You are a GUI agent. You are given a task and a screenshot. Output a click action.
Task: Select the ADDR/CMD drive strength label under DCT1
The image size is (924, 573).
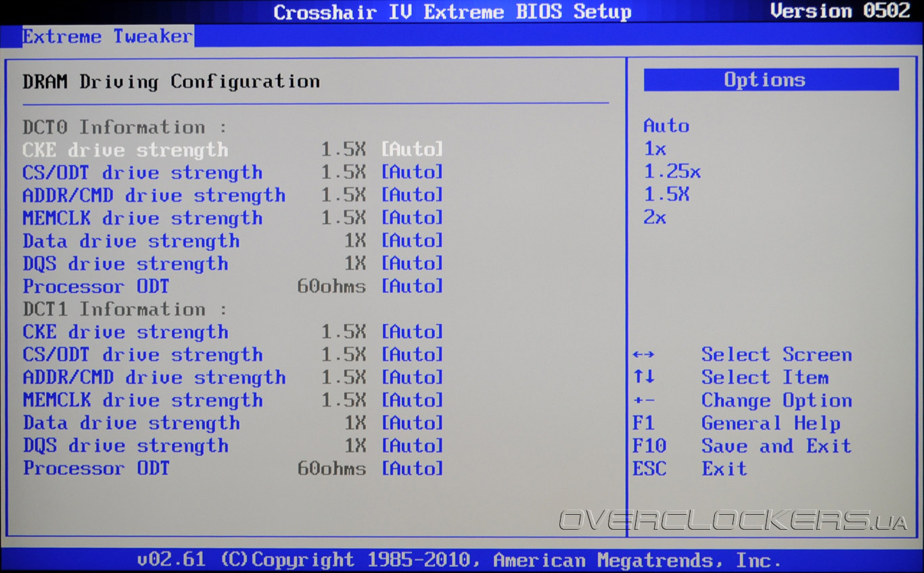pyautogui.click(x=154, y=377)
